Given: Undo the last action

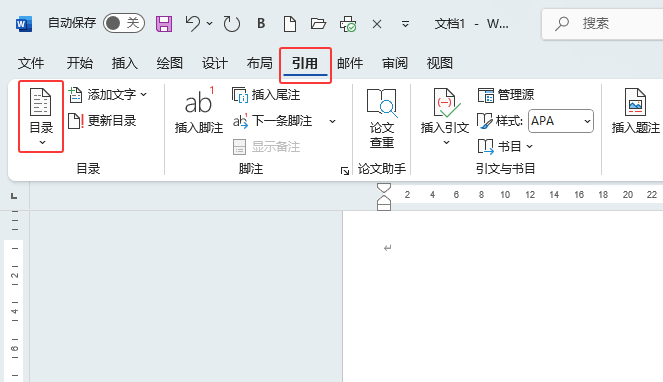Looking at the screenshot, I should (193, 24).
